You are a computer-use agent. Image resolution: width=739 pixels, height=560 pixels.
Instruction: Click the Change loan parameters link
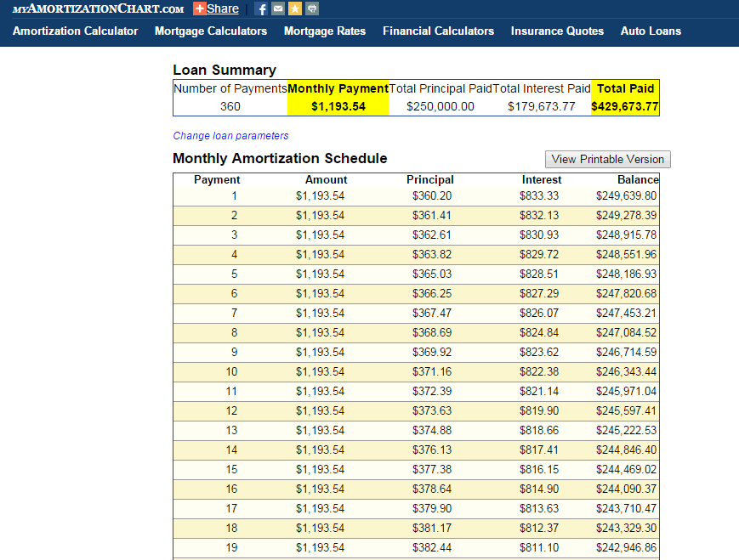[x=230, y=136]
